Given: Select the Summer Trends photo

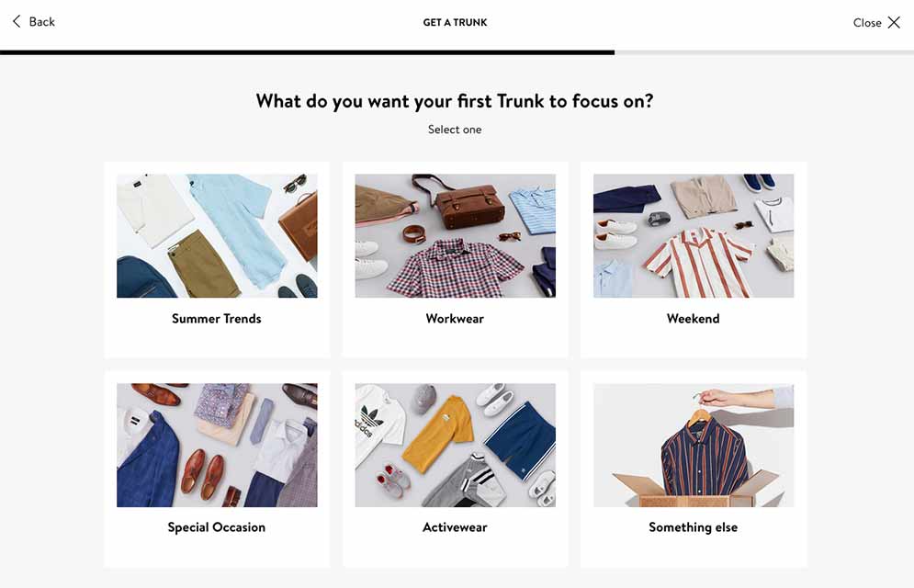Looking at the screenshot, I should [217, 236].
